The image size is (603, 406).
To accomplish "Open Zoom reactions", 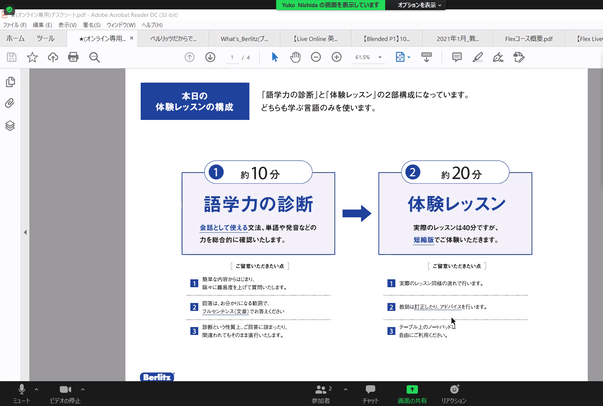I will 454,393.
